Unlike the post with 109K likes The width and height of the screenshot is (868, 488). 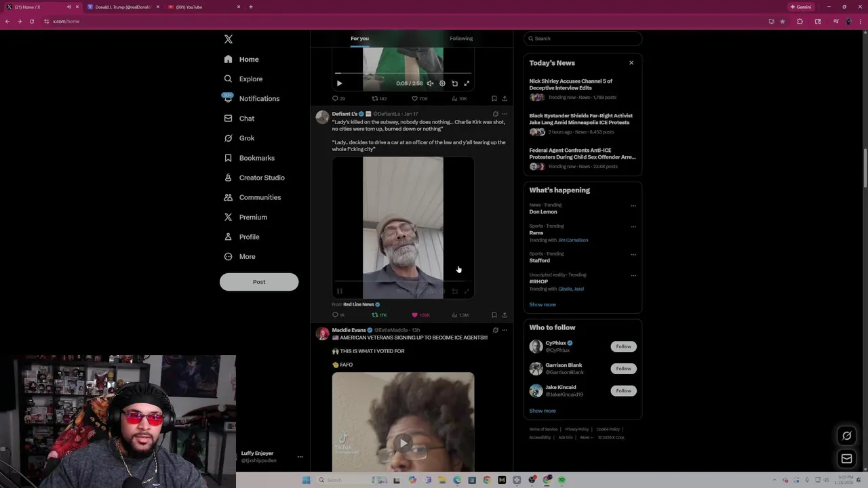click(x=420, y=315)
